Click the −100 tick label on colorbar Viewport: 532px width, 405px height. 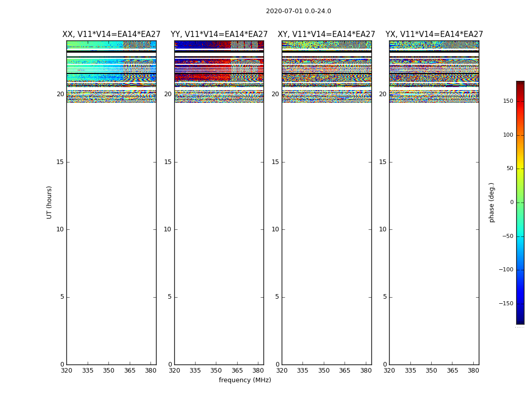click(506, 270)
